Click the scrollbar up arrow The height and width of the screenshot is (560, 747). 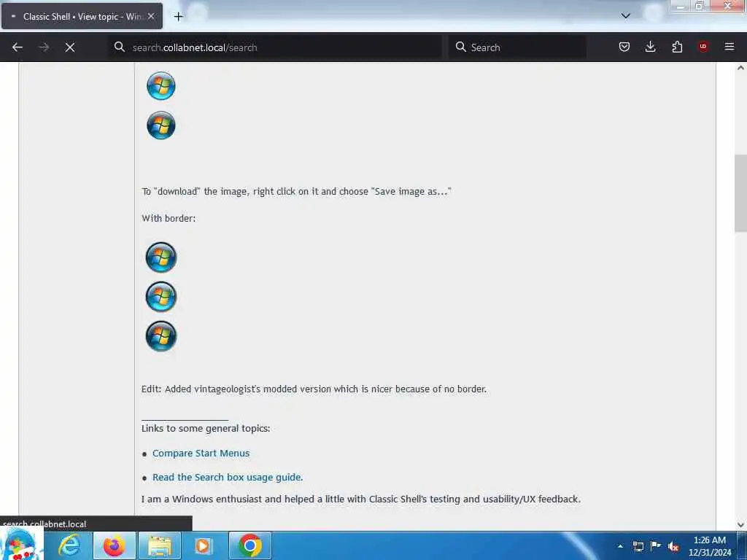[740, 68]
